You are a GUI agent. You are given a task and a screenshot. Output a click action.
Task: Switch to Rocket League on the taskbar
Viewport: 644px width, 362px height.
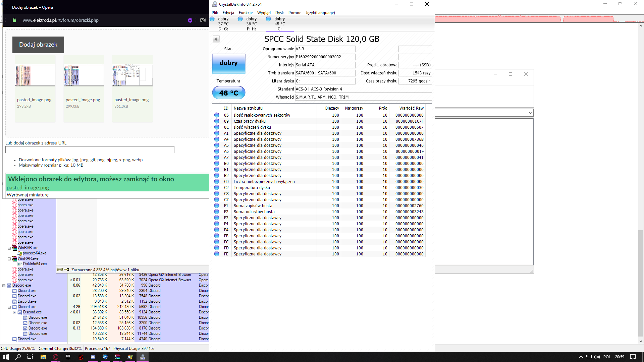105,357
